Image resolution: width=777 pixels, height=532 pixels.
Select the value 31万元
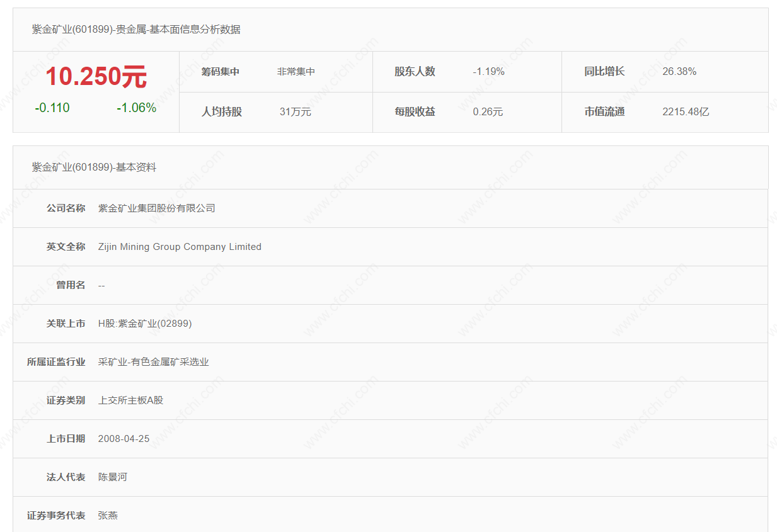coord(296,112)
